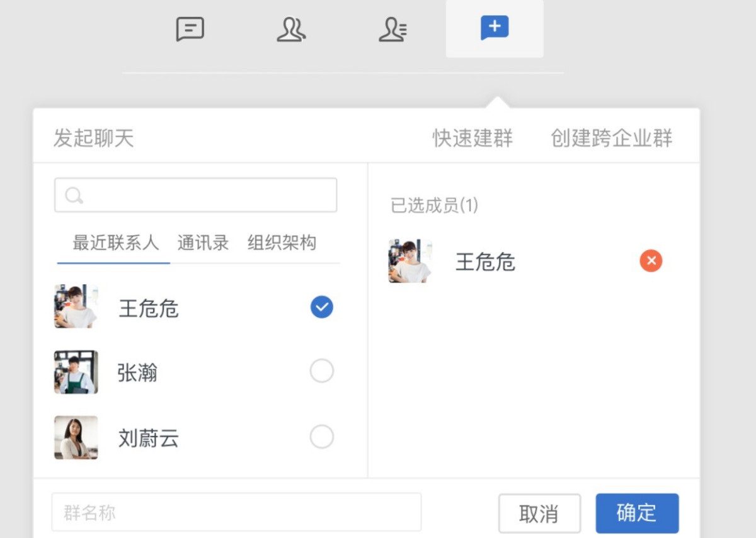Screen dimensions: 756x538
Task: Focus the contact search input field
Action: 208,195
